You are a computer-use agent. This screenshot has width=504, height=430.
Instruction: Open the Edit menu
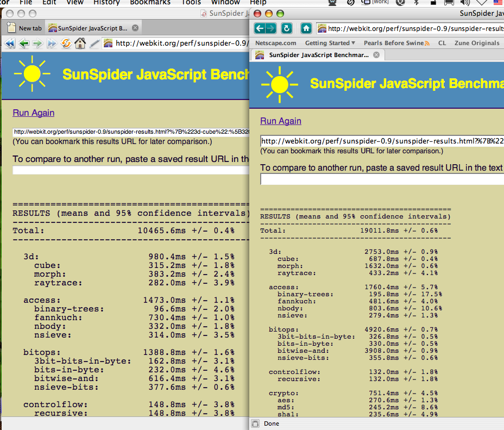pyautogui.click(x=49, y=3)
